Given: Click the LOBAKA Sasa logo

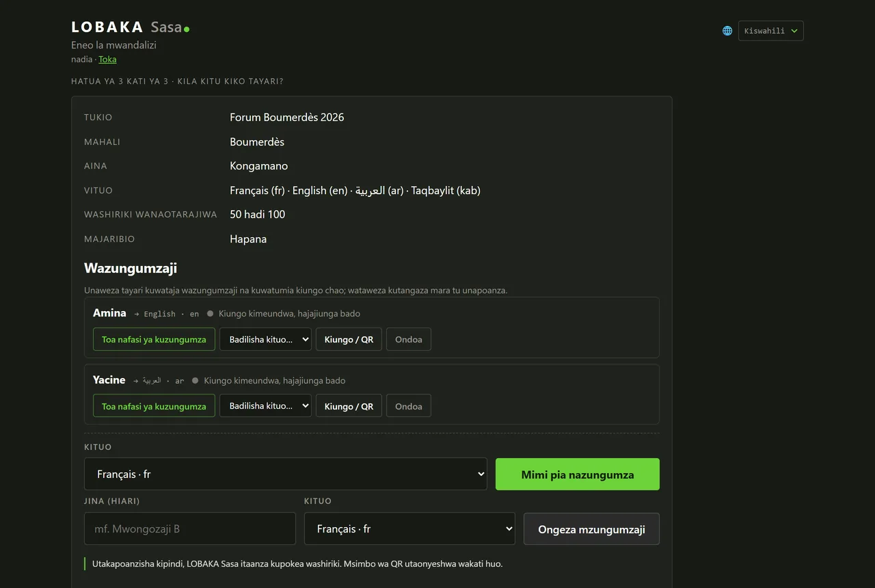Looking at the screenshot, I should [x=130, y=27].
